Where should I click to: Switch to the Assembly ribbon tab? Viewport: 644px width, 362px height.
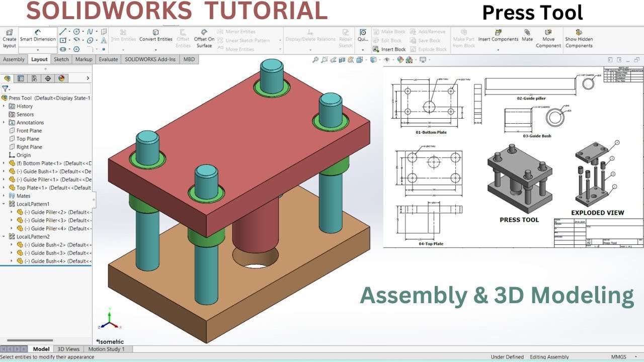point(14,59)
